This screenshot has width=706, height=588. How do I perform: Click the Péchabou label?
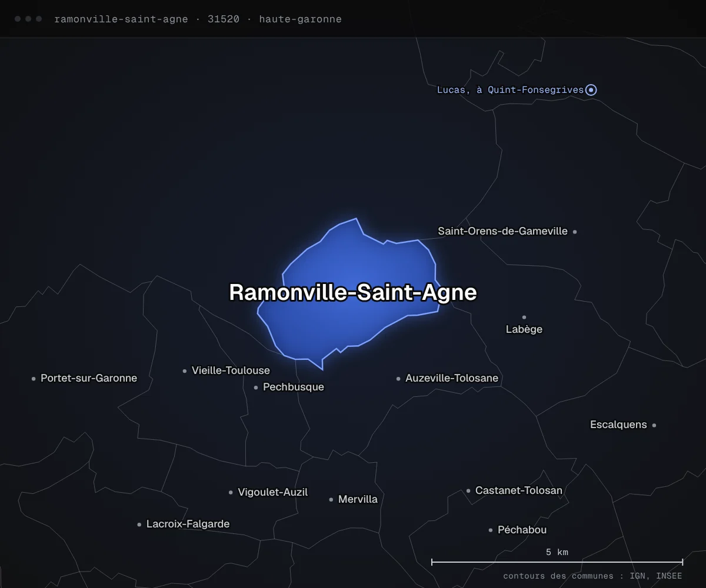(522, 530)
